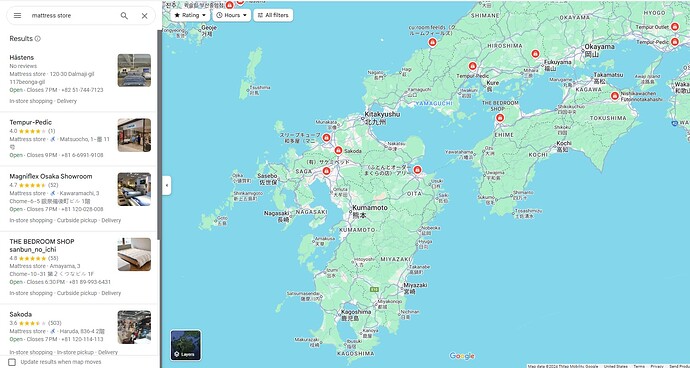
Task: Expand the Hours filter dropdown
Action: click(x=231, y=15)
